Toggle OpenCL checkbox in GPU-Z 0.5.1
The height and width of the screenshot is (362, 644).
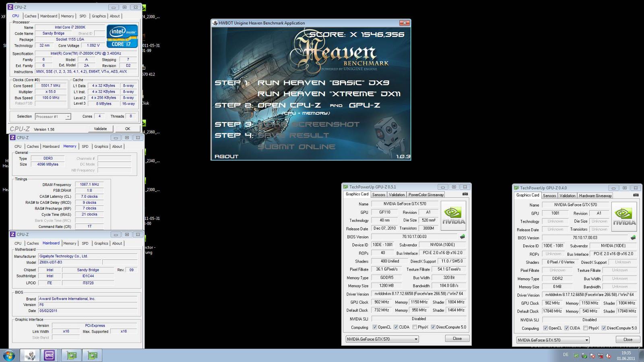375,327
